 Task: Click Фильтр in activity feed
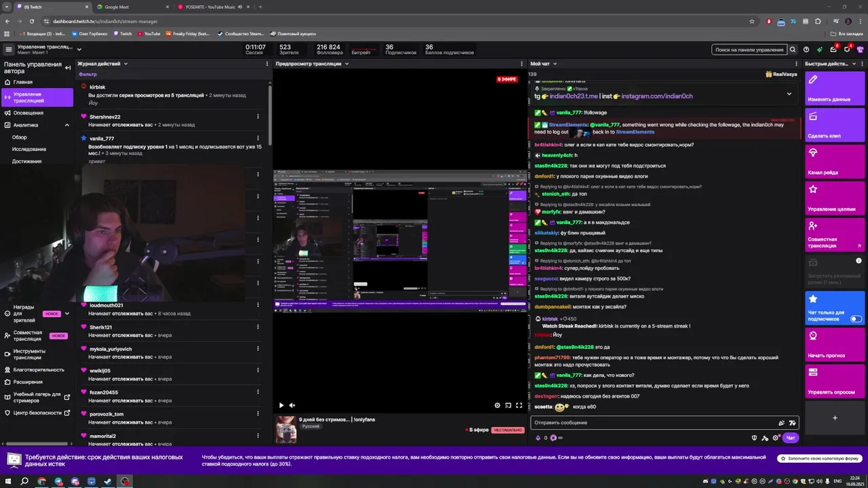point(87,74)
